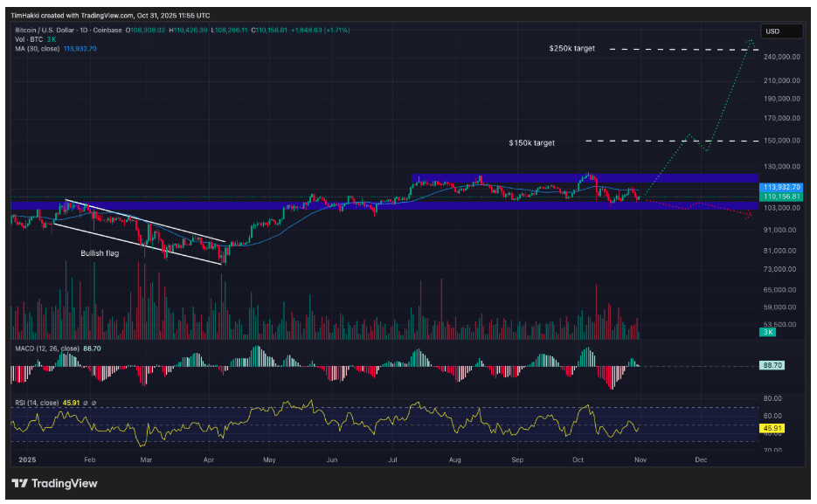The image size is (817, 504).
Task: Click the 'Bullish flag' annotation text
Action: click(x=100, y=253)
